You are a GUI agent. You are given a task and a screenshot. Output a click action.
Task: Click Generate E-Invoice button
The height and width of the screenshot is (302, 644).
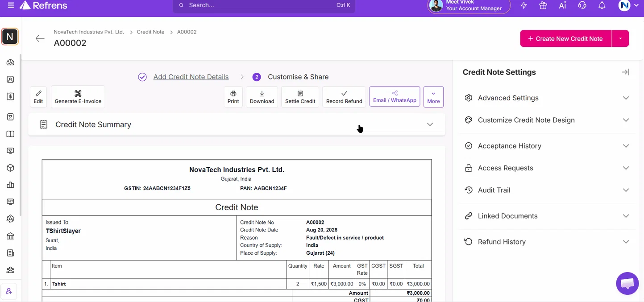78,97
